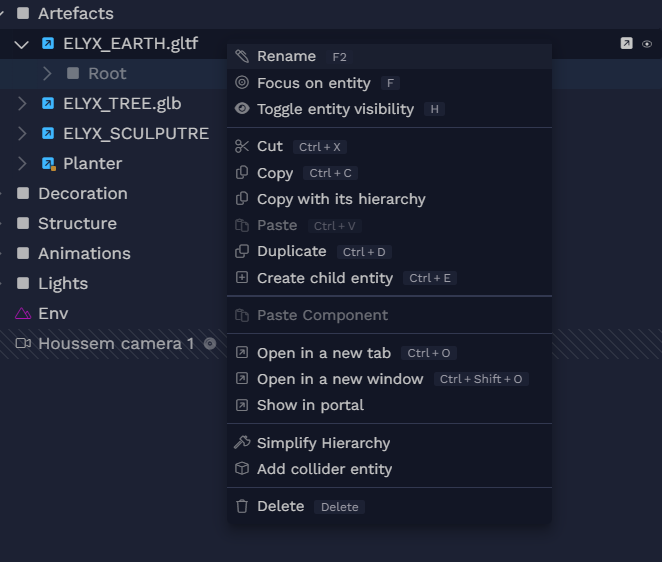Expand the Planter entity chevron
The height and width of the screenshot is (562, 662).
click(x=22, y=163)
